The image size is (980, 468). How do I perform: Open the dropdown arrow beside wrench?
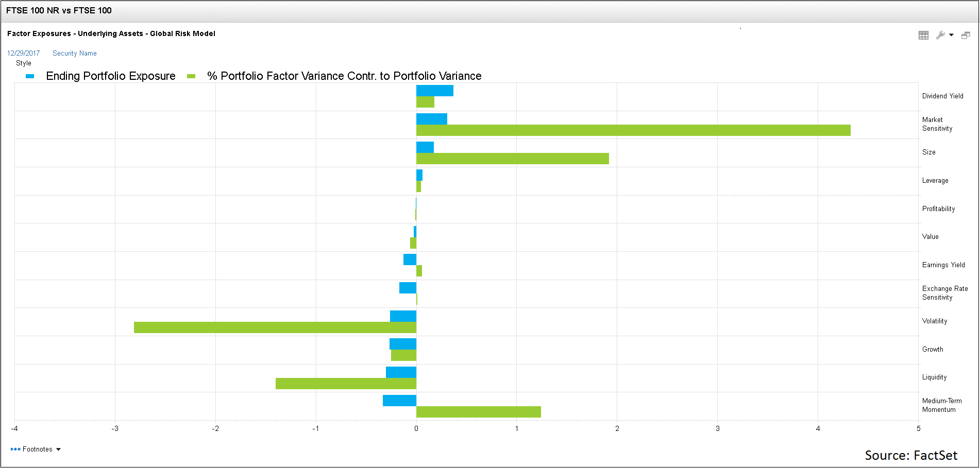[951, 35]
